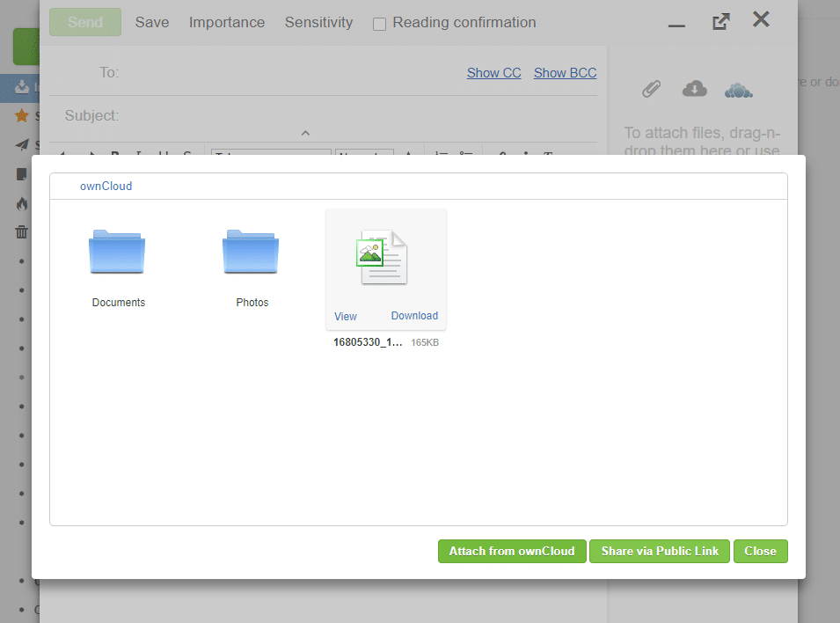Click the 165KB file size text
Viewport: 840px width, 623px height.
425,342
